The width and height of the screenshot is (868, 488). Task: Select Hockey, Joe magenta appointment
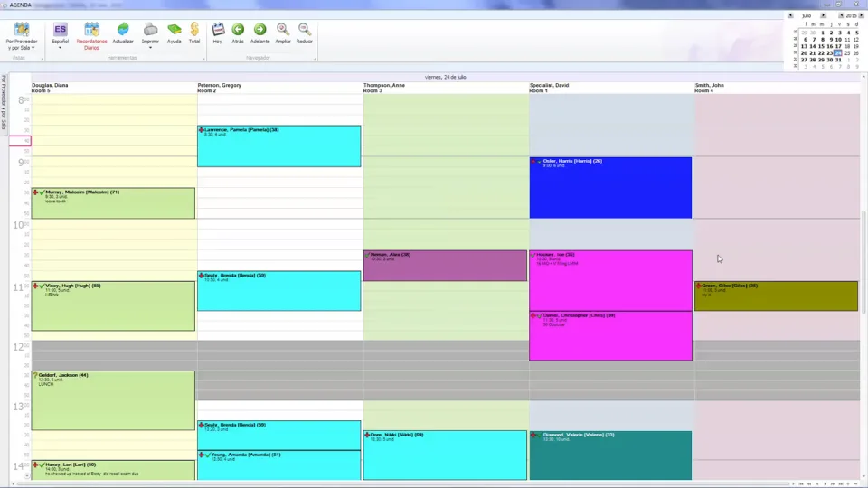pos(610,280)
